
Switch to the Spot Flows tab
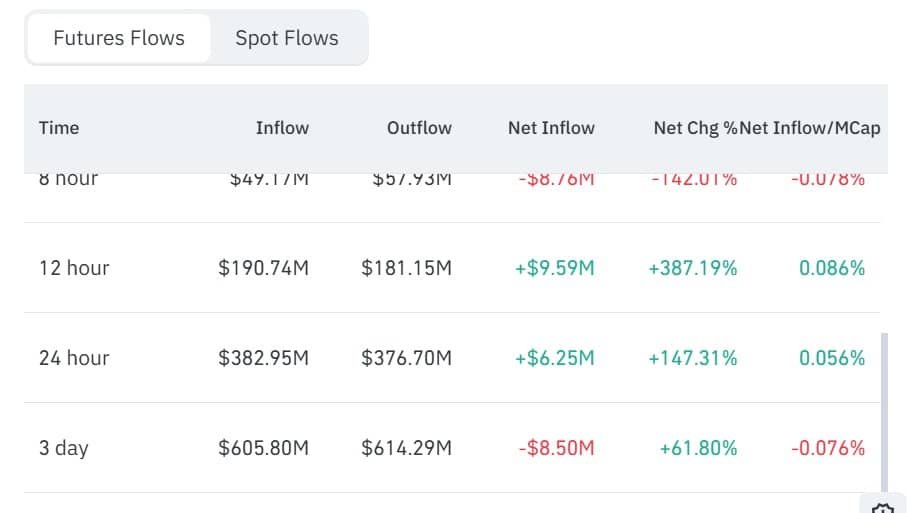coord(287,38)
